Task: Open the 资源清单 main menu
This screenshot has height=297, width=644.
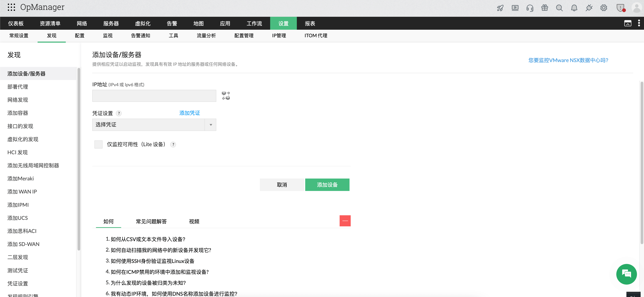Action: coord(50,23)
